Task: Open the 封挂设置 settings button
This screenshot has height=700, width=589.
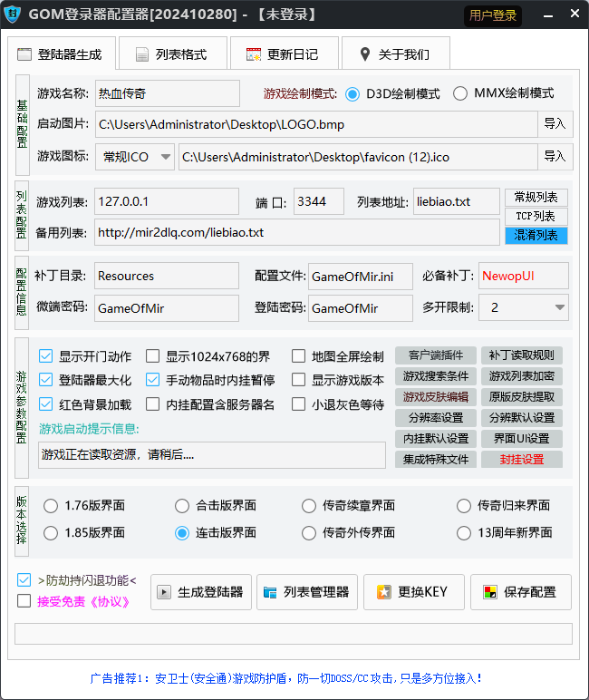Action: 522,460
